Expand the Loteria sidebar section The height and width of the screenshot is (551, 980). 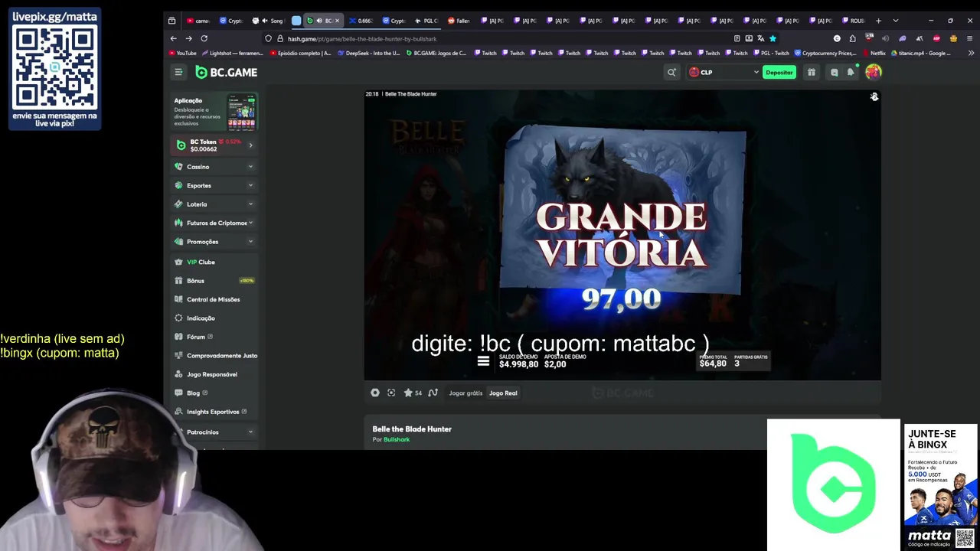250,204
